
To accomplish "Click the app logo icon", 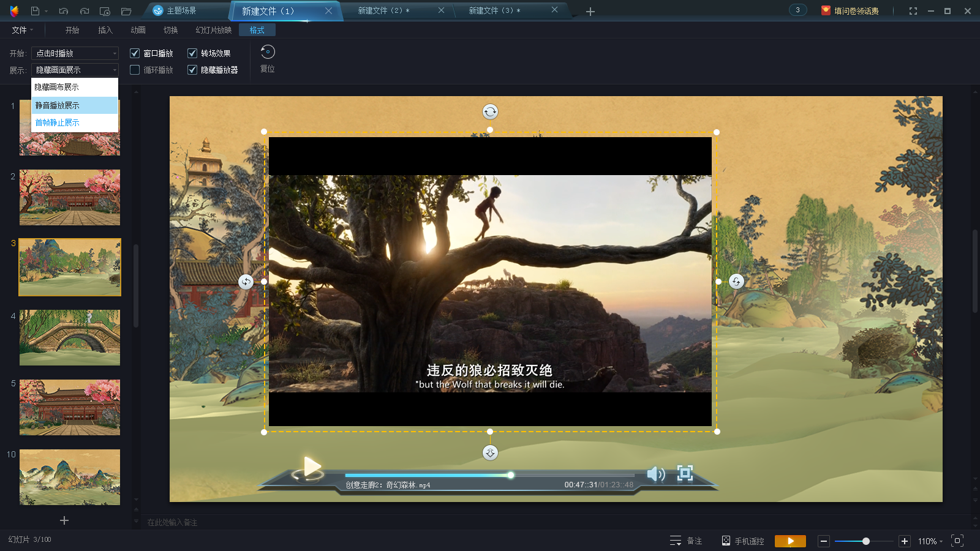I will click(15, 11).
